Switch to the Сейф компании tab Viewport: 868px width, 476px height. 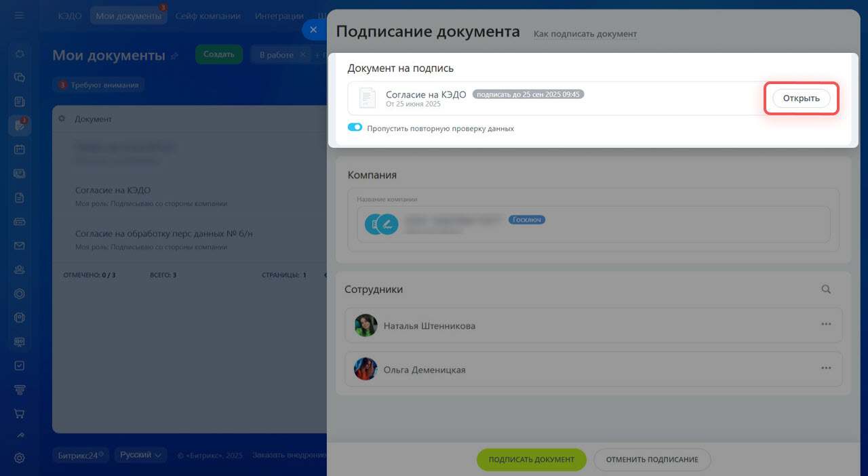point(208,16)
